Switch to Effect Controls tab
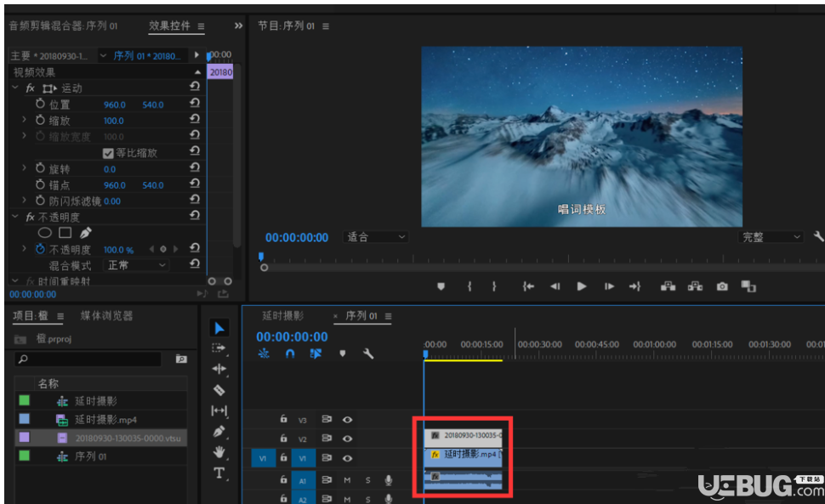This screenshot has width=825, height=504. (169, 25)
